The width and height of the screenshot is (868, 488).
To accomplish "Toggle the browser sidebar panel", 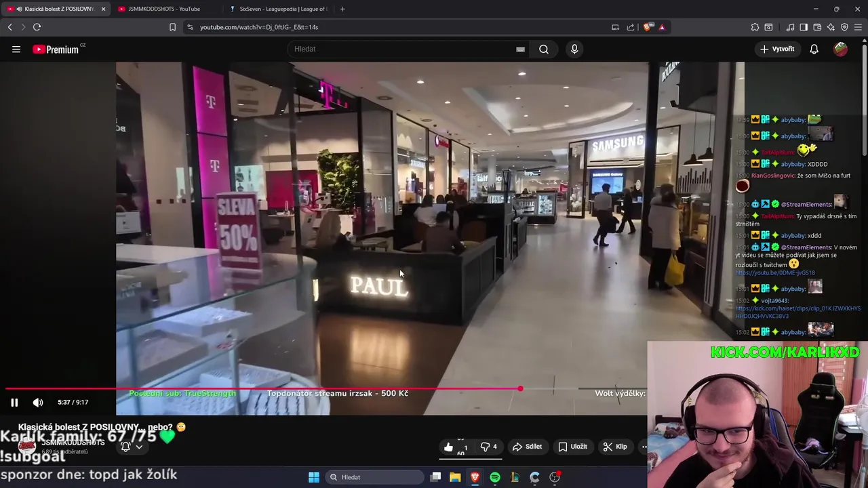I will [804, 27].
